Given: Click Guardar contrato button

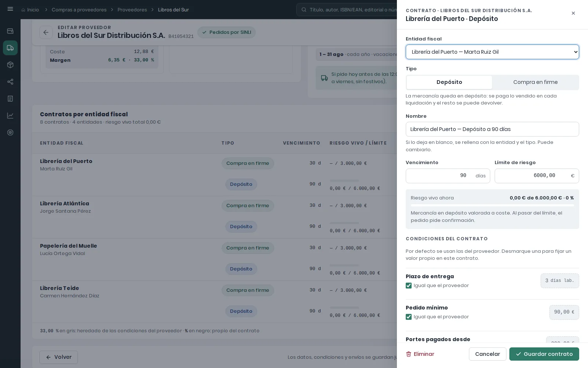Looking at the screenshot, I should (x=544, y=354).
